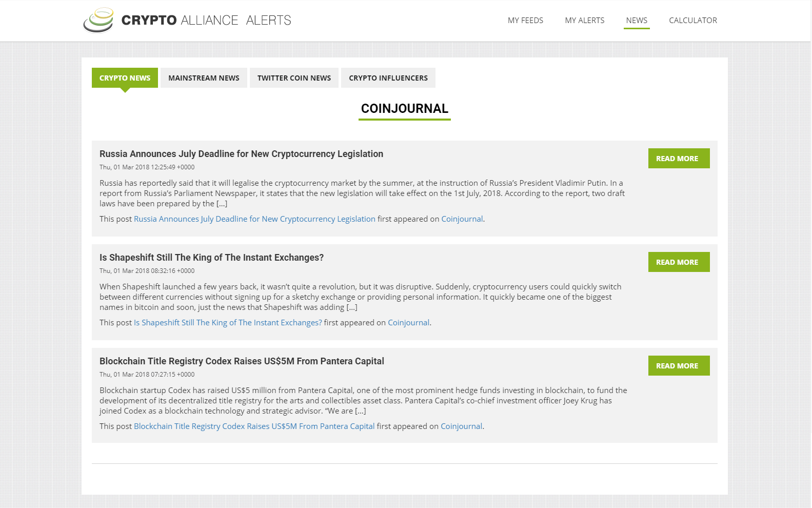Image resolution: width=812 pixels, height=508 pixels.
Task: Click Coinjournal link in Russia article
Action: coord(462,219)
